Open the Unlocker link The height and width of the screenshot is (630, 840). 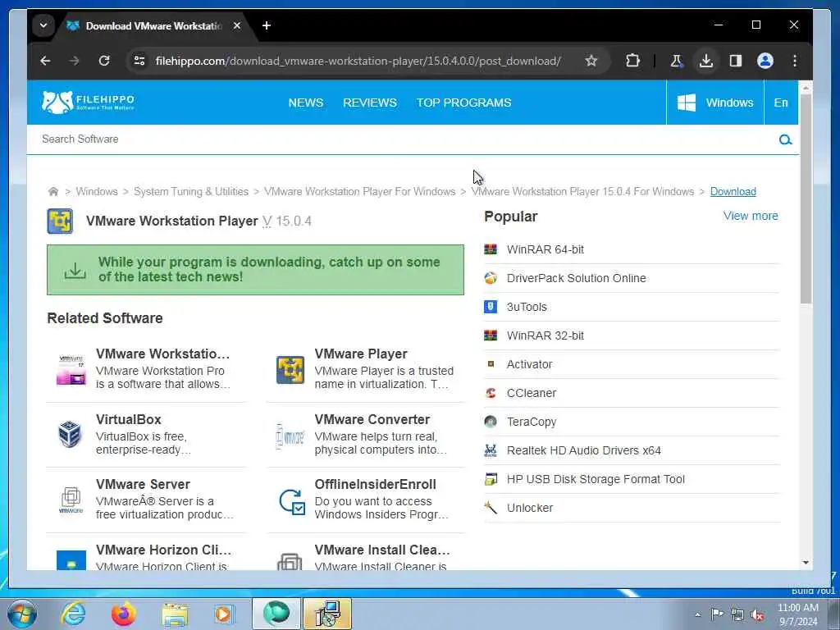click(x=530, y=508)
